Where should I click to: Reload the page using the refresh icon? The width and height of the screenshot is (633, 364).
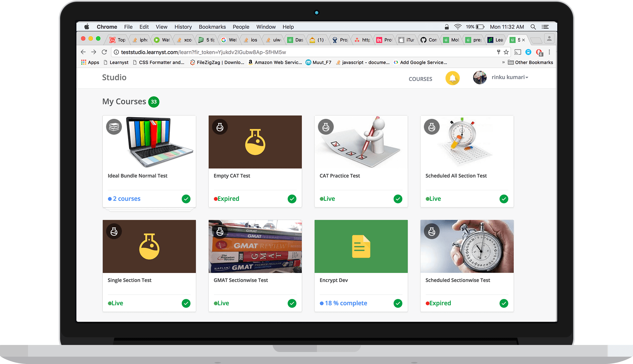(104, 52)
